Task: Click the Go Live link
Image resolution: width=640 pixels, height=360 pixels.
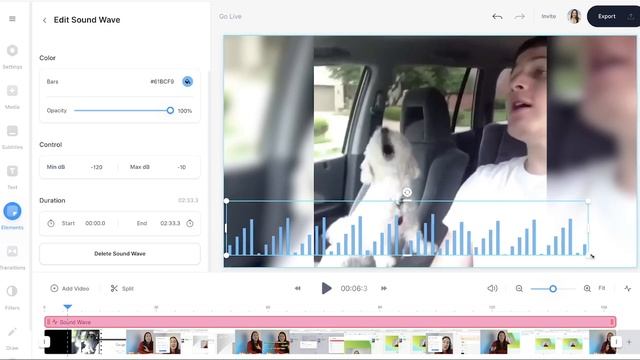Action: coord(230,16)
